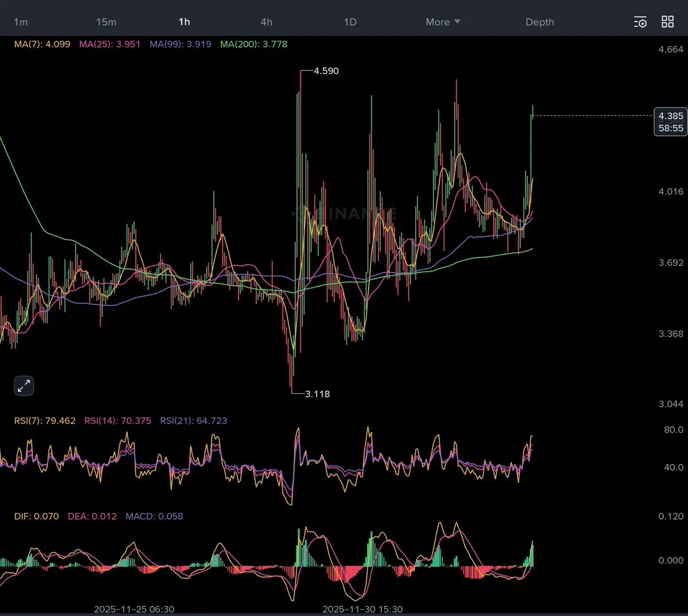
Task: Tap the RSI(7): 79.462 label
Action: (x=45, y=421)
